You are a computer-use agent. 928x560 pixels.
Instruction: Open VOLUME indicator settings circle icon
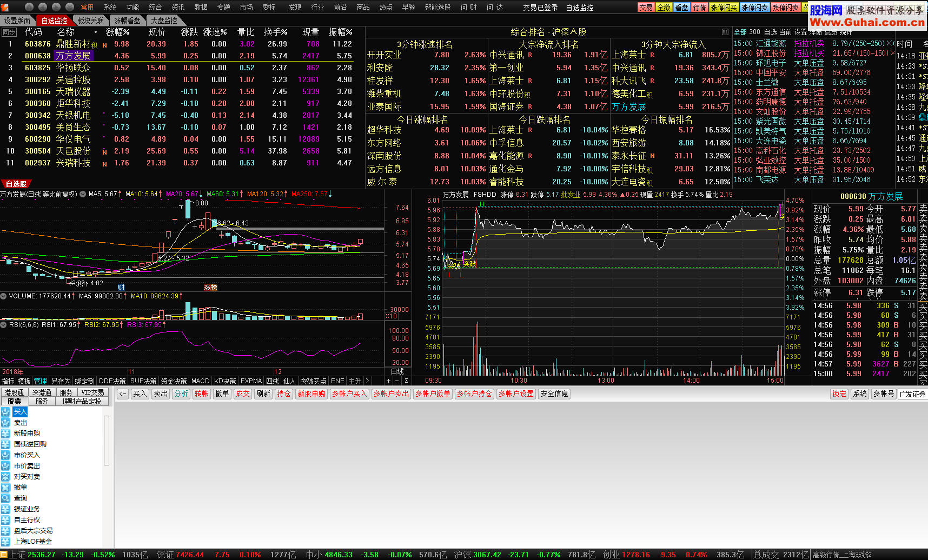[3, 296]
